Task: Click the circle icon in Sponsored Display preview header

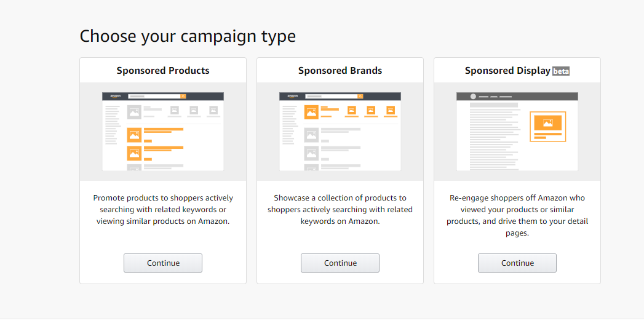Action: click(473, 97)
